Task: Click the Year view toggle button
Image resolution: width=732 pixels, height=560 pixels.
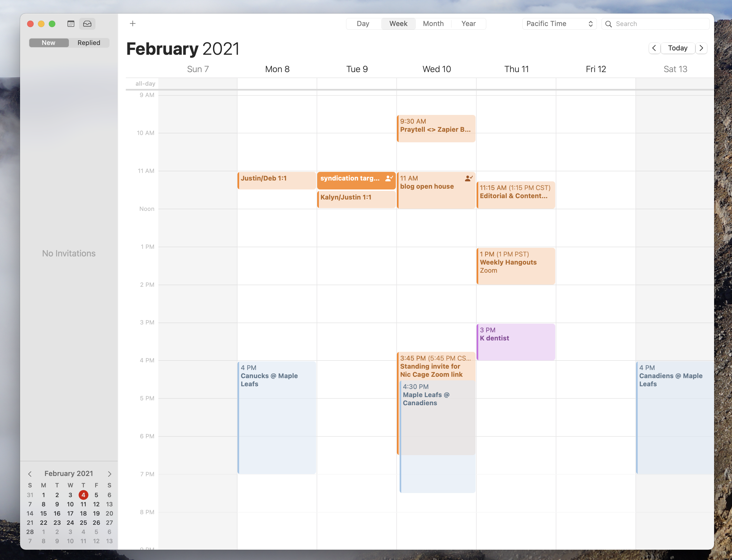Action: [469, 24]
